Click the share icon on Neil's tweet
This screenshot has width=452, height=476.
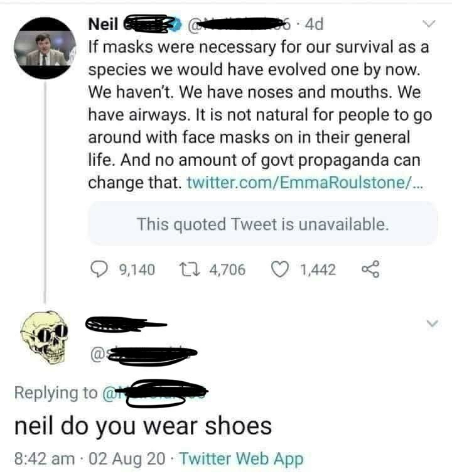[371, 269]
